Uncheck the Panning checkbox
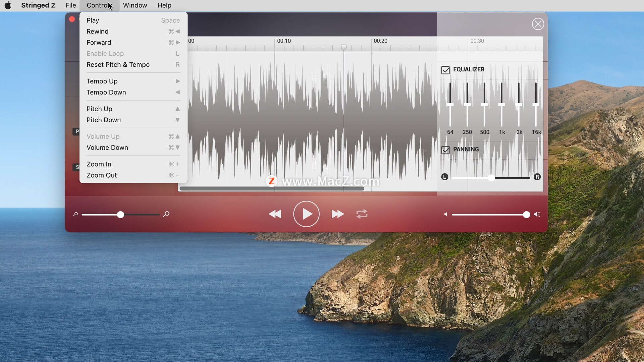644x362 pixels. (445, 150)
